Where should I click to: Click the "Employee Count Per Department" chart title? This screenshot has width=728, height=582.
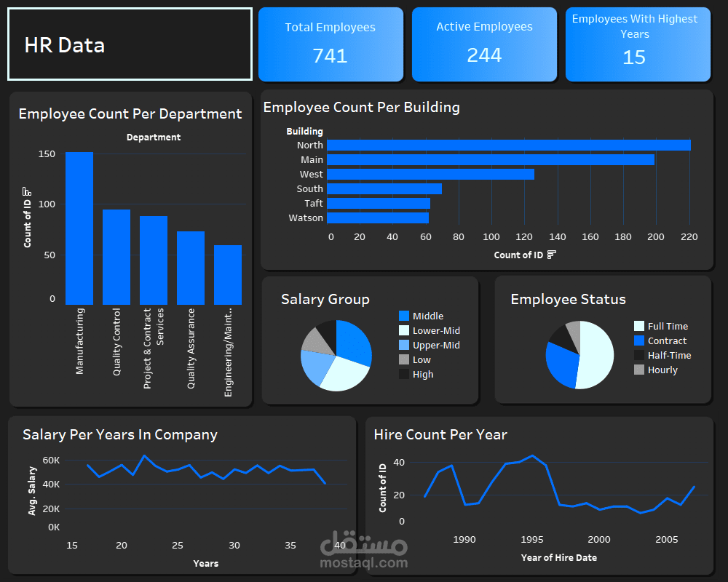click(130, 114)
